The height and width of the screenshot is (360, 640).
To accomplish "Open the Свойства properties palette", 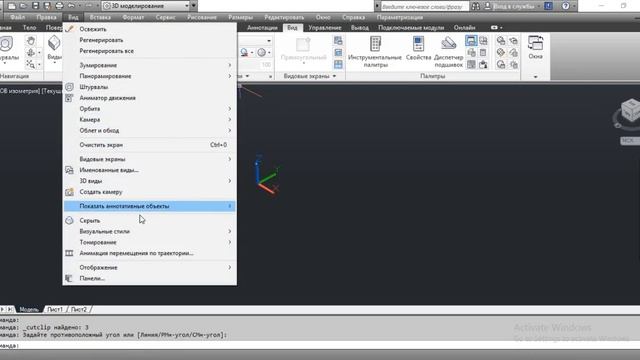I will pyautogui.click(x=418, y=48).
